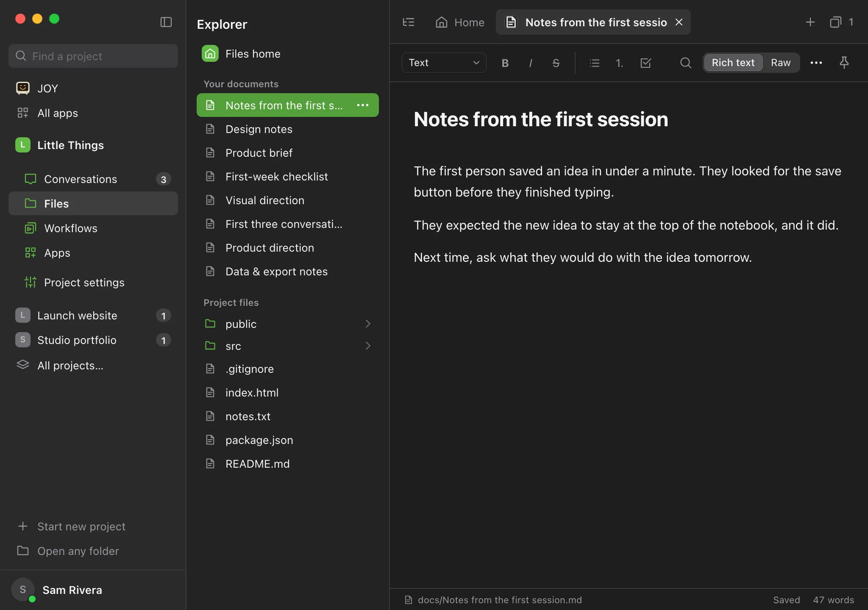The height and width of the screenshot is (610, 868).
Task: Switch the editor to Raw mode
Action: [780, 63]
